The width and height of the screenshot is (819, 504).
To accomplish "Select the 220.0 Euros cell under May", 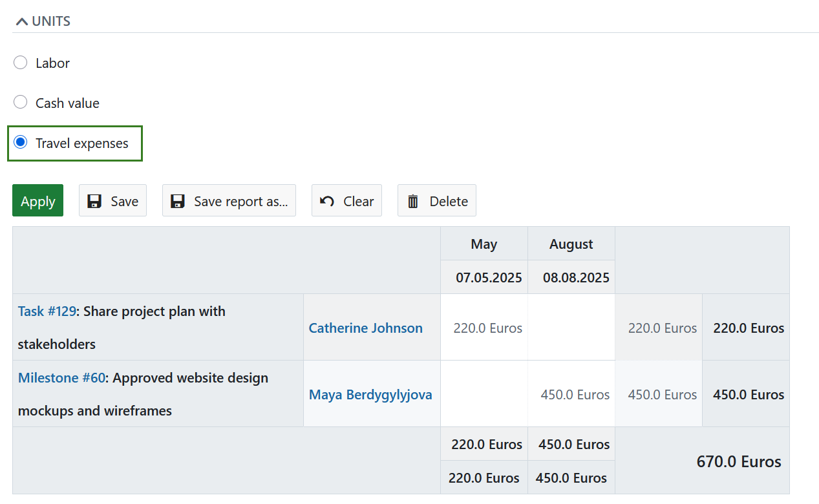I will tap(487, 328).
